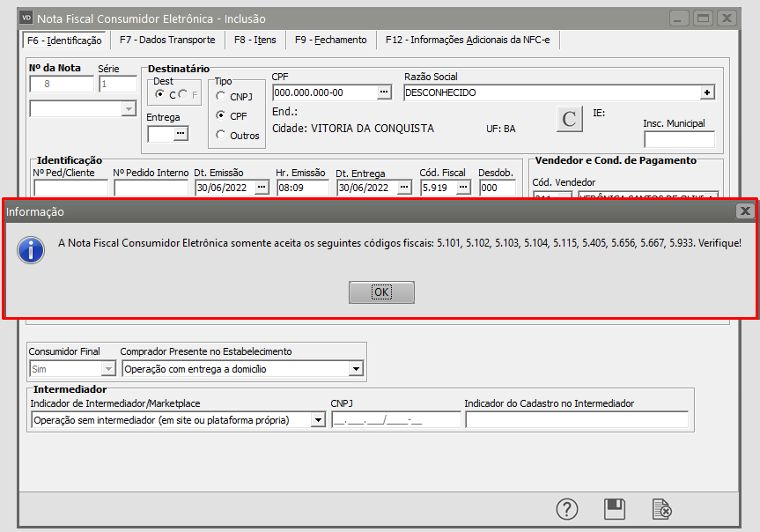Click the help question mark icon
Viewport: 760px width, 532px height.
567,509
